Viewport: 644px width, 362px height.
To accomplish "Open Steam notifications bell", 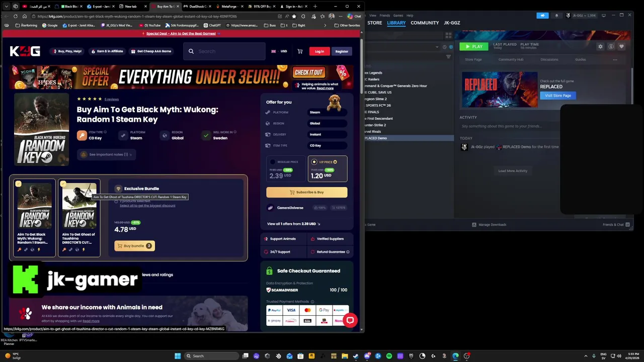I will click(556, 16).
